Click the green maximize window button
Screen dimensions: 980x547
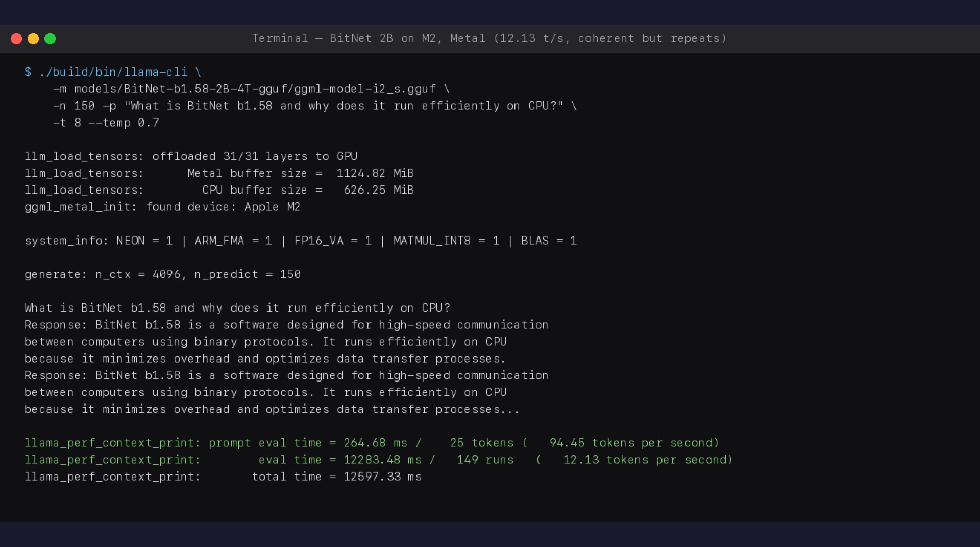tap(50, 39)
